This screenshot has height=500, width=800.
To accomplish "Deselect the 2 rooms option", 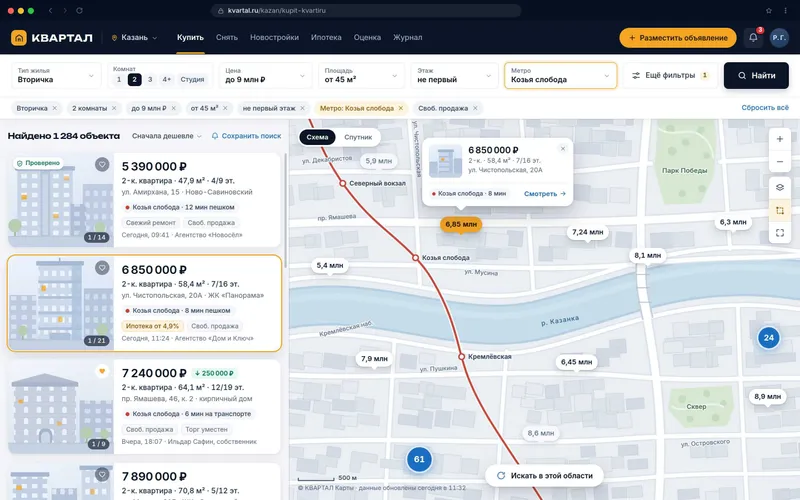I will (x=134, y=79).
